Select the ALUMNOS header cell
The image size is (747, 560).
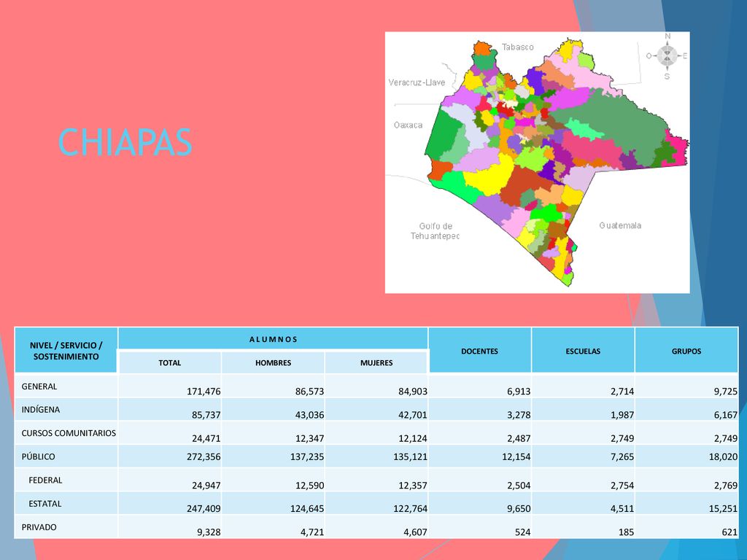(x=273, y=339)
